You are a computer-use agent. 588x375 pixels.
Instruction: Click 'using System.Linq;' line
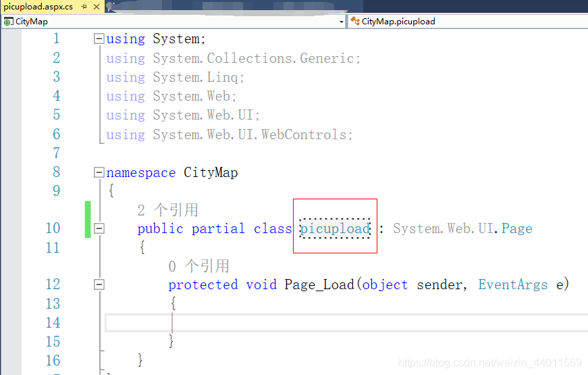point(175,77)
